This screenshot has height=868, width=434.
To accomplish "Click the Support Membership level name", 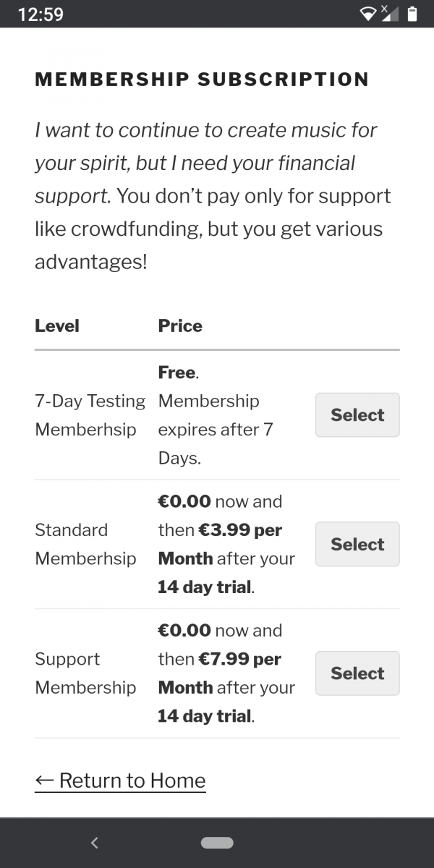I will click(x=85, y=673).
